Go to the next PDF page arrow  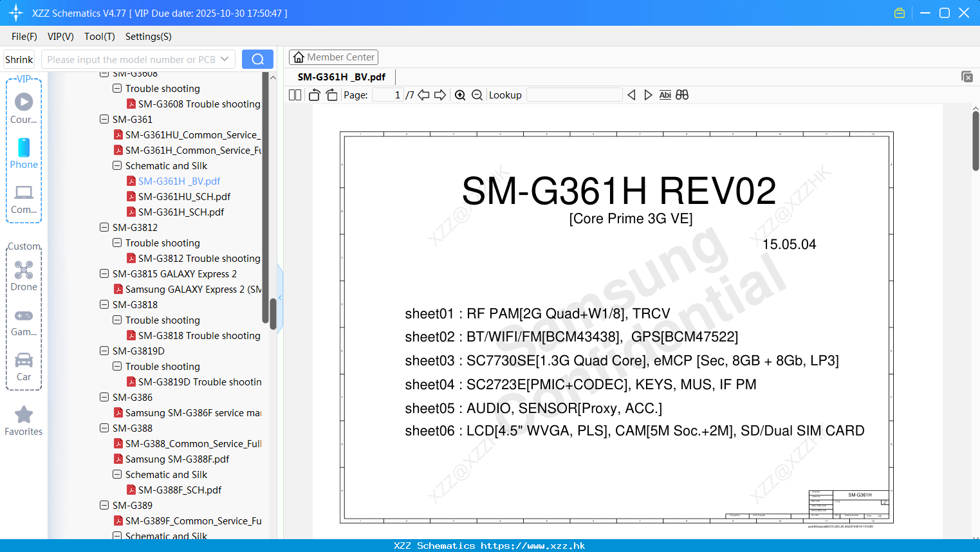point(440,95)
